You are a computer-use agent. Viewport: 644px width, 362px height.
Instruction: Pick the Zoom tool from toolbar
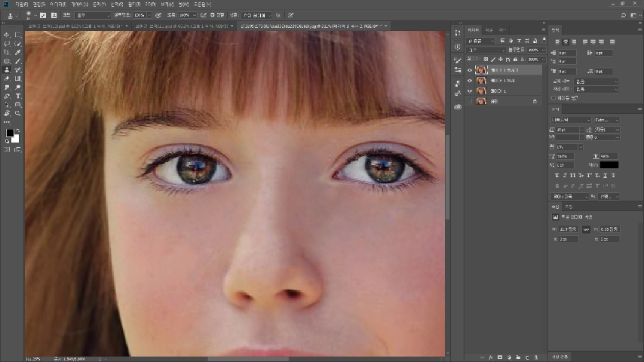(x=18, y=113)
